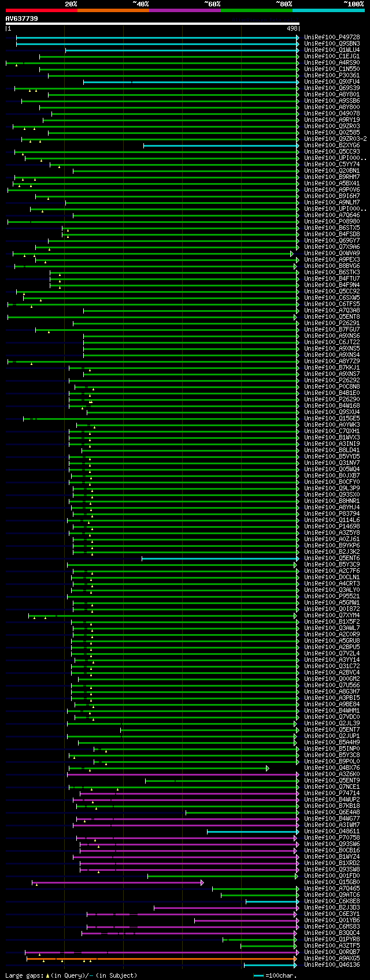The height and width of the screenshot is (980, 370).
Task: Click the purple alignment bar for UniRef100_Q15GB0
Action: point(117,882)
